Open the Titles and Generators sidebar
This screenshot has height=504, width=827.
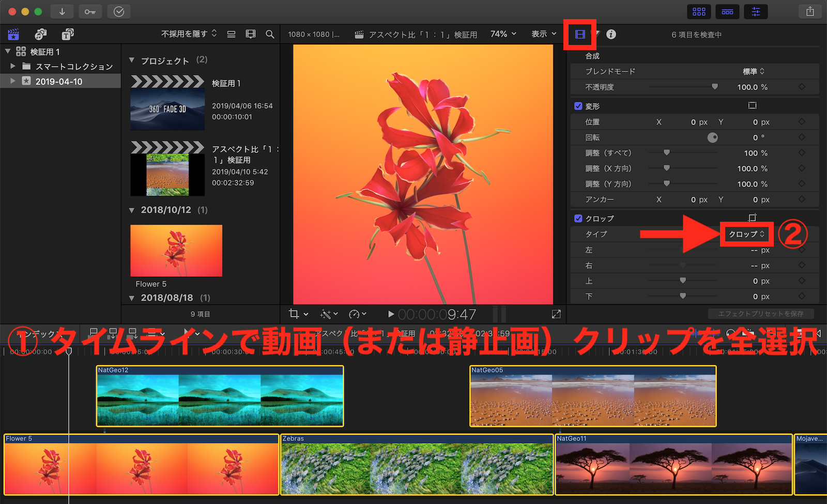68,35
